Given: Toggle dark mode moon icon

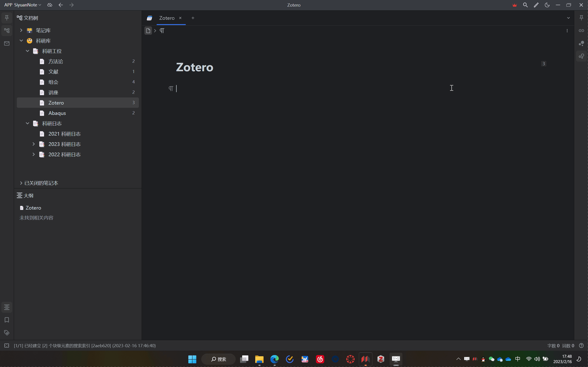Looking at the screenshot, I should pos(547,5).
